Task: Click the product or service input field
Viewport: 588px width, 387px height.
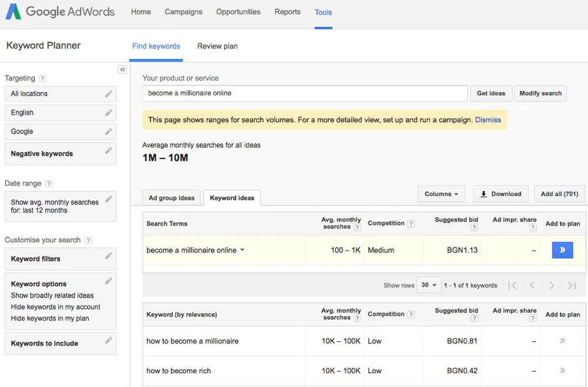Action: click(305, 93)
